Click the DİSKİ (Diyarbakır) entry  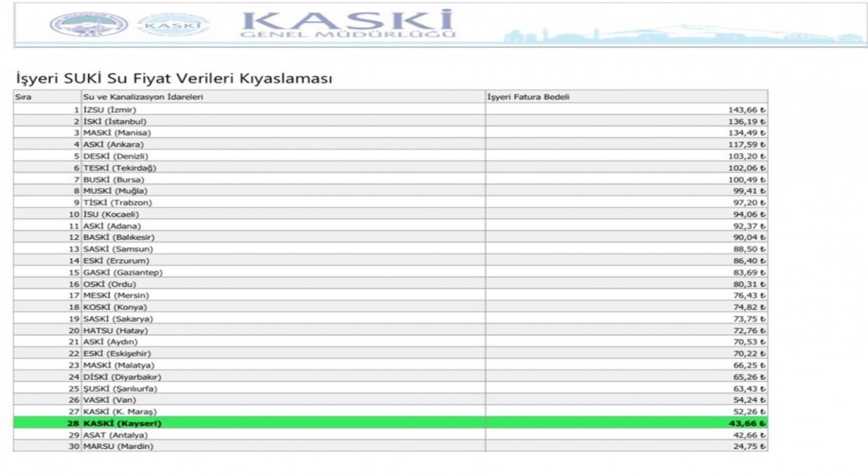pos(122,377)
